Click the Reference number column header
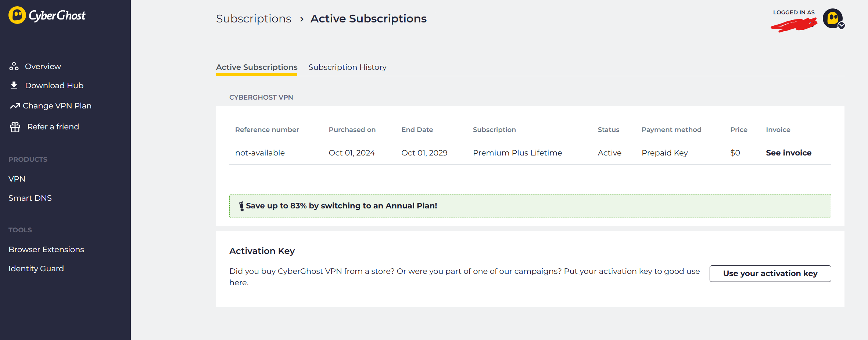 (x=267, y=130)
